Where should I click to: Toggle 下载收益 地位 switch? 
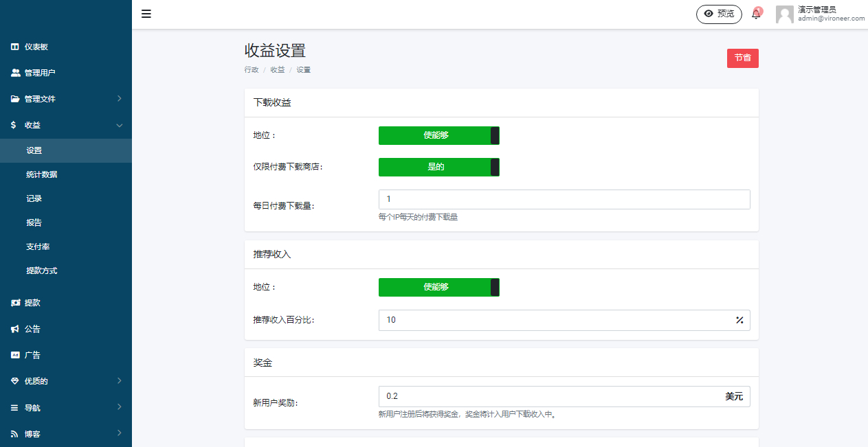pyautogui.click(x=438, y=135)
